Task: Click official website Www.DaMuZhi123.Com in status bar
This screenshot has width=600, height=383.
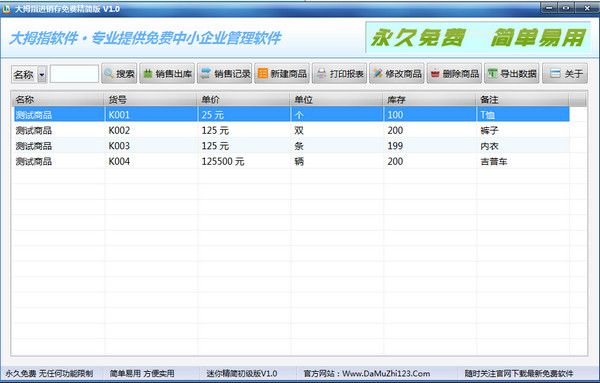Action: 386,373
